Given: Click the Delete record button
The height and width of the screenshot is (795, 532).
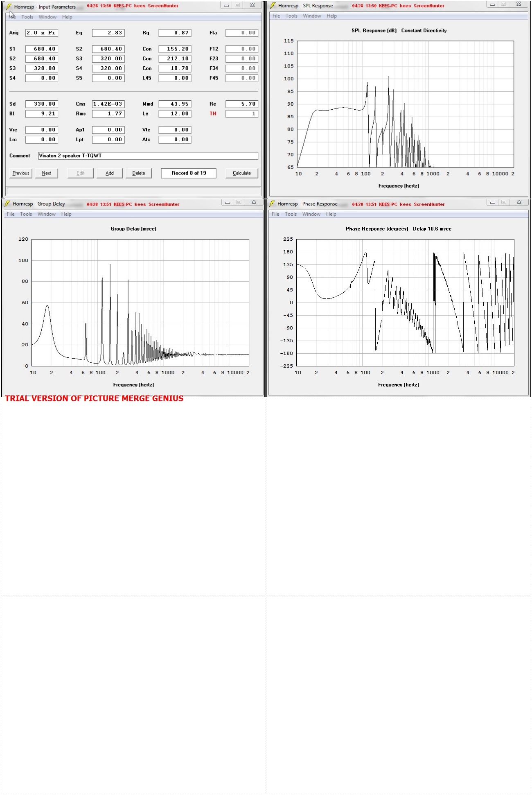Looking at the screenshot, I should 139,173.
